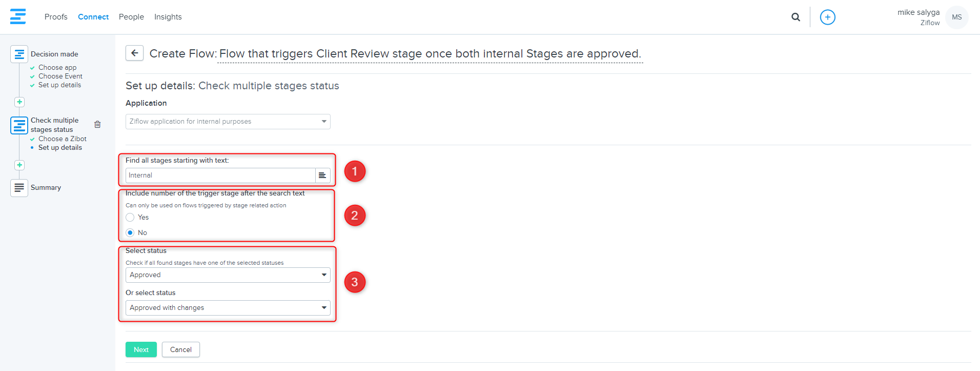Click the Ziflow logo icon
Image resolution: width=980 pixels, height=371 pixels.
[x=18, y=16]
